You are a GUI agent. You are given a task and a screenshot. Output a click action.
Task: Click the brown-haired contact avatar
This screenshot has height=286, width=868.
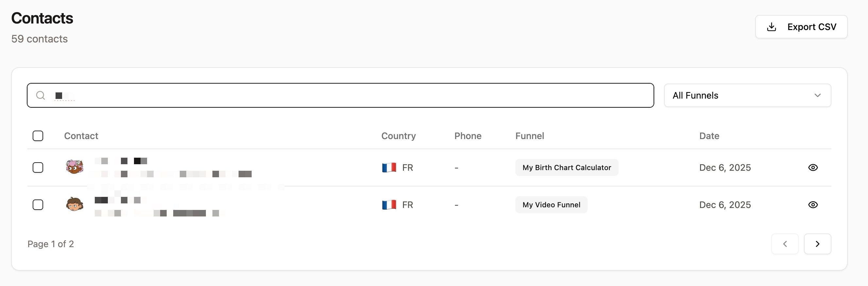pyautogui.click(x=75, y=204)
